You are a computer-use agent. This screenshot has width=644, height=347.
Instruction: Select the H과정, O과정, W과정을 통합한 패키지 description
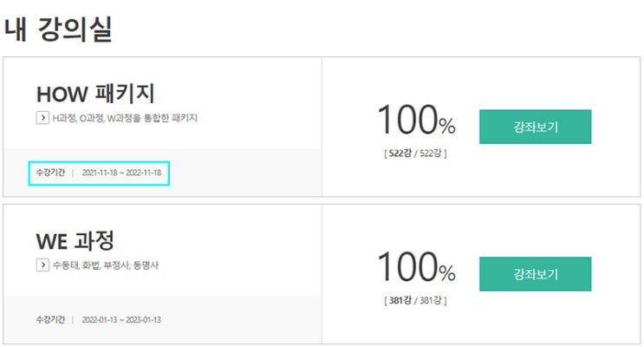(x=125, y=118)
